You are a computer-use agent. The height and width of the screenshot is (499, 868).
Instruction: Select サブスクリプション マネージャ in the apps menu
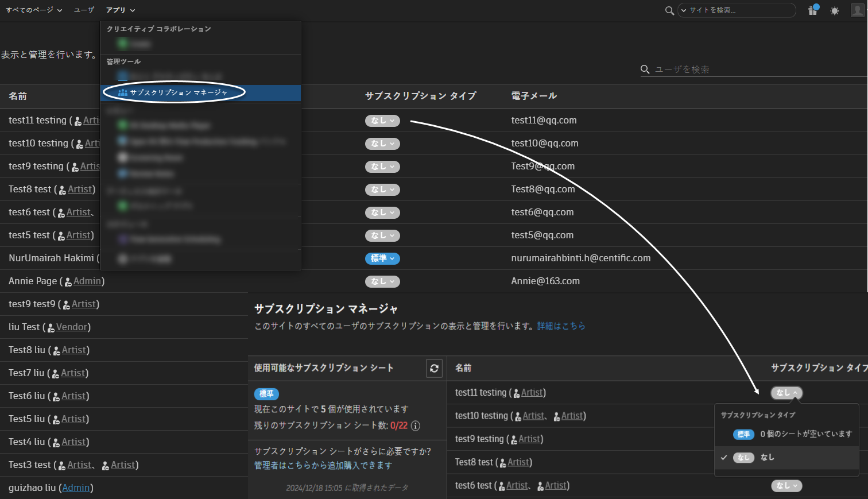[x=201, y=92]
